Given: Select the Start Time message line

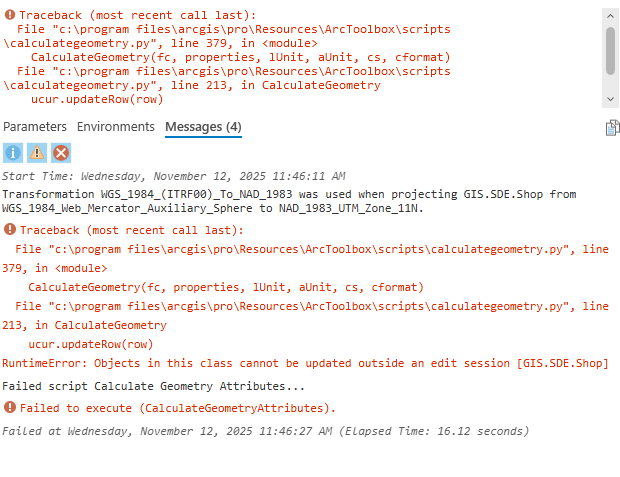Looking at the screenshot, I should pyautogui.click(x=174, y=176).
